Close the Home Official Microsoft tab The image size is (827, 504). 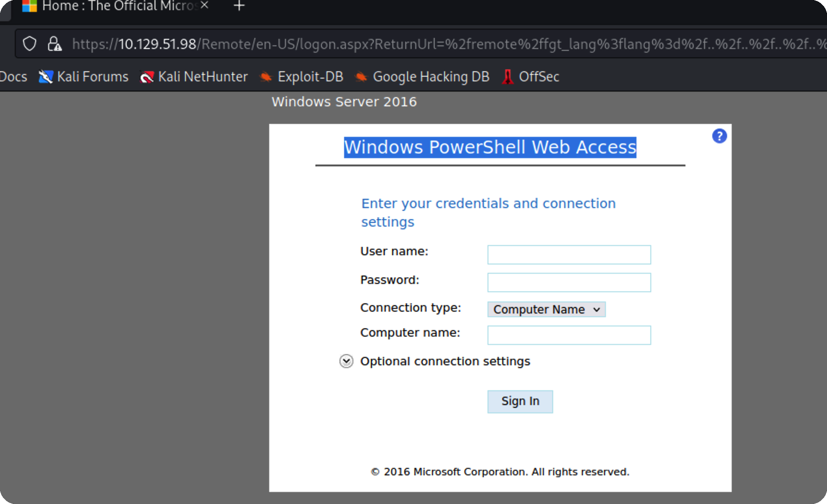point(204,5)
